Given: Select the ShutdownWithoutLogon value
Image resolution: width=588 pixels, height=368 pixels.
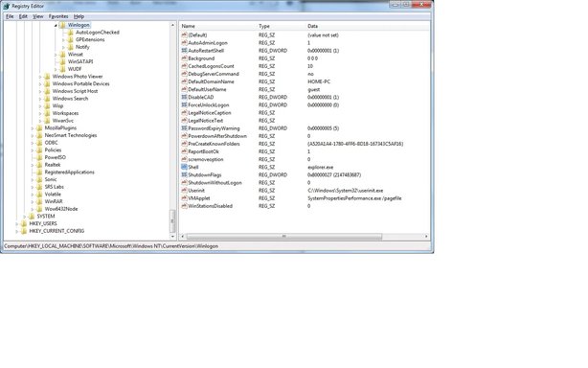Looking at the screenshot, I should coord(215,183).
